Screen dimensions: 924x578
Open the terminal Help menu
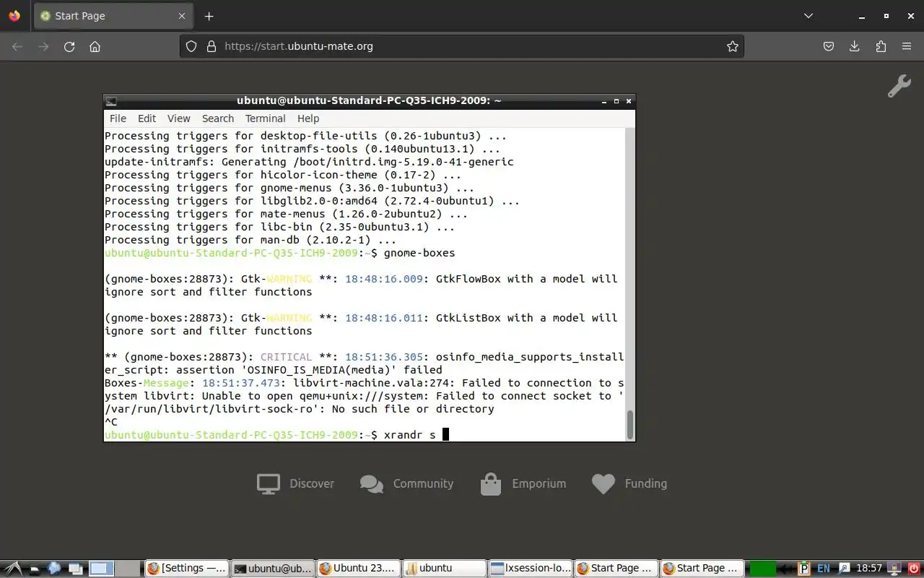[x=308, y=118]
